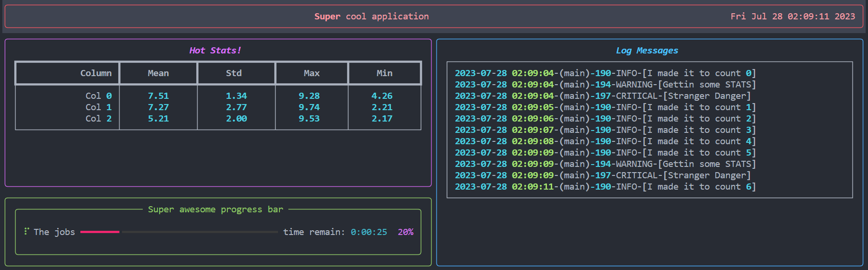Click the Std table header
Image resolution: width=868 pixels, height=270 pixels.
pyautogui.click(x=234, y=73)
